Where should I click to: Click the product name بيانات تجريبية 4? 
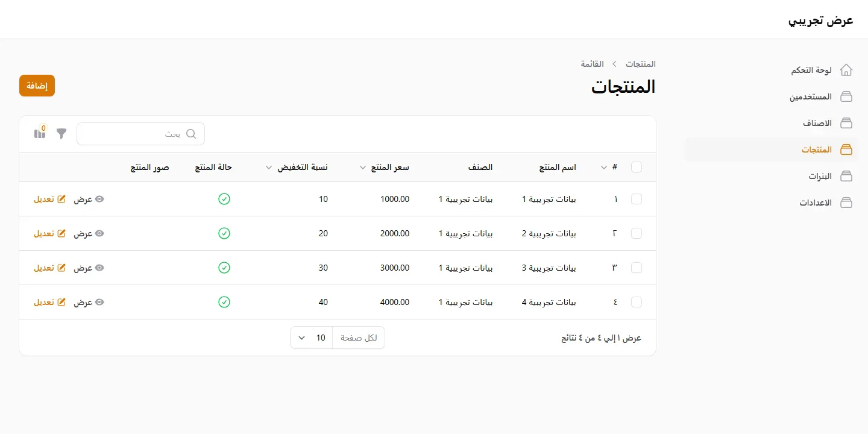549,302
